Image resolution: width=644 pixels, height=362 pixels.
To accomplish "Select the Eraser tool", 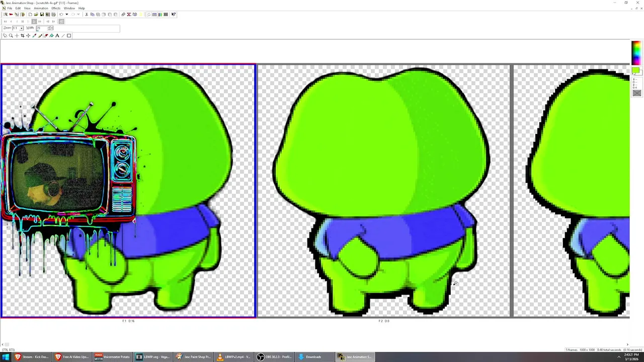I will (x=46, y=36).
